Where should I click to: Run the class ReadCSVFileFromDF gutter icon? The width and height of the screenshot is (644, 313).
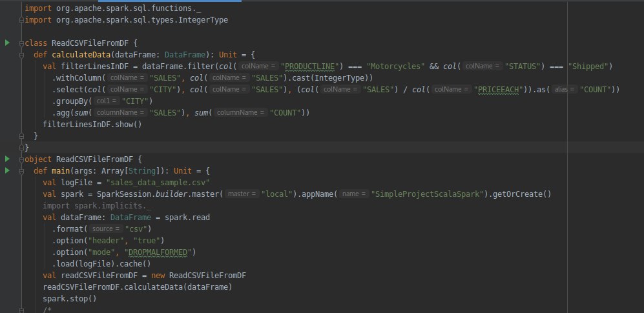tap(7, 43)
